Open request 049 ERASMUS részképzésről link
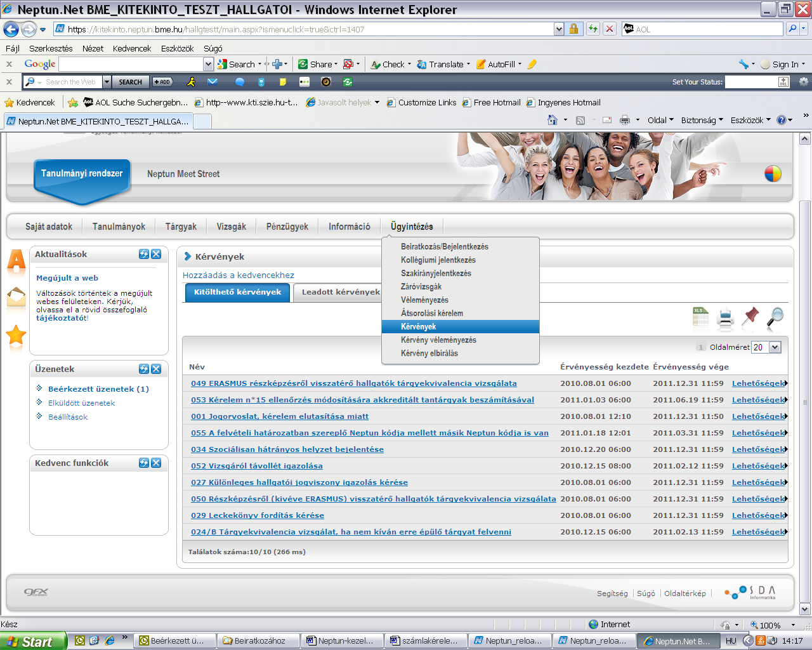 (354, 383)
